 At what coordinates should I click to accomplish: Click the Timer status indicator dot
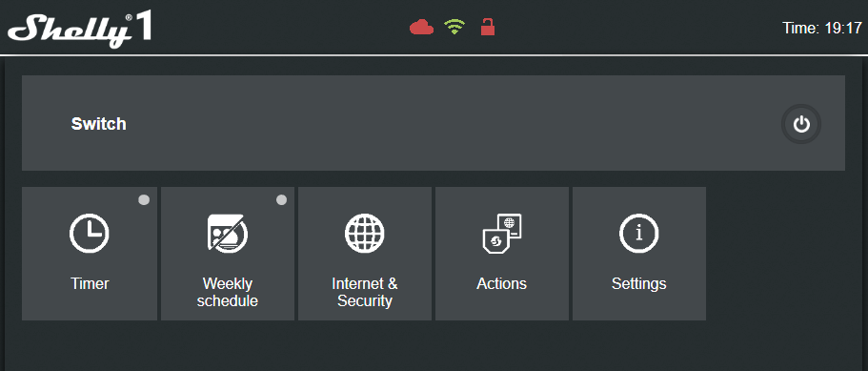pos(144,200)
